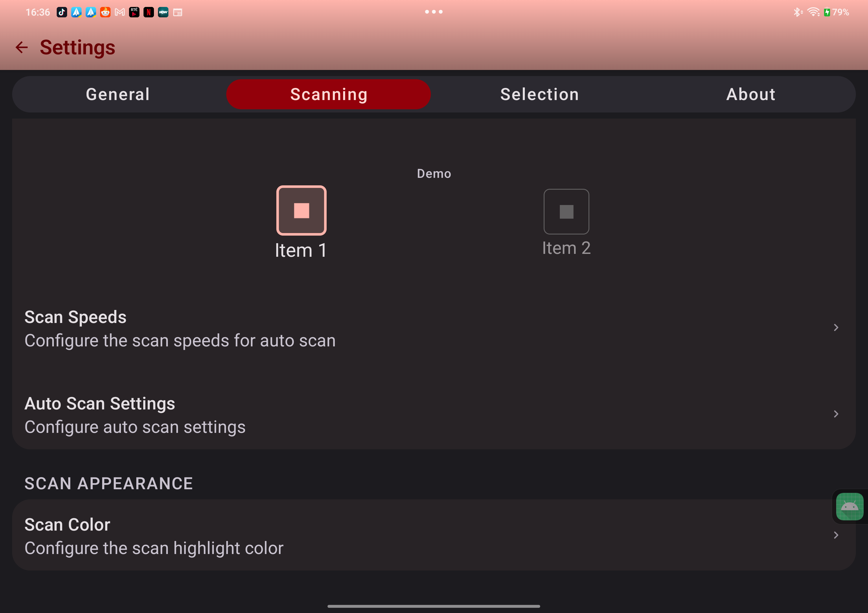Open the Netflix notification icon

pyautogui.click(x=149, y=12)
